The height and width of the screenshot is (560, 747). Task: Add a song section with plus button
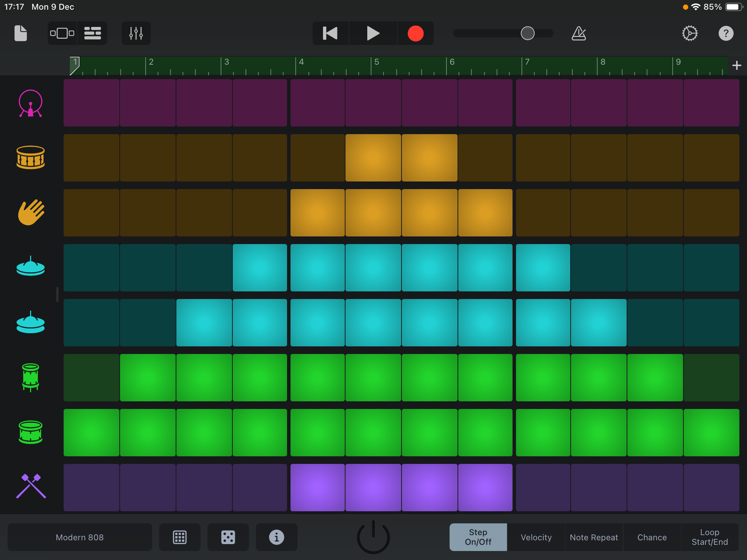[737, 65]
